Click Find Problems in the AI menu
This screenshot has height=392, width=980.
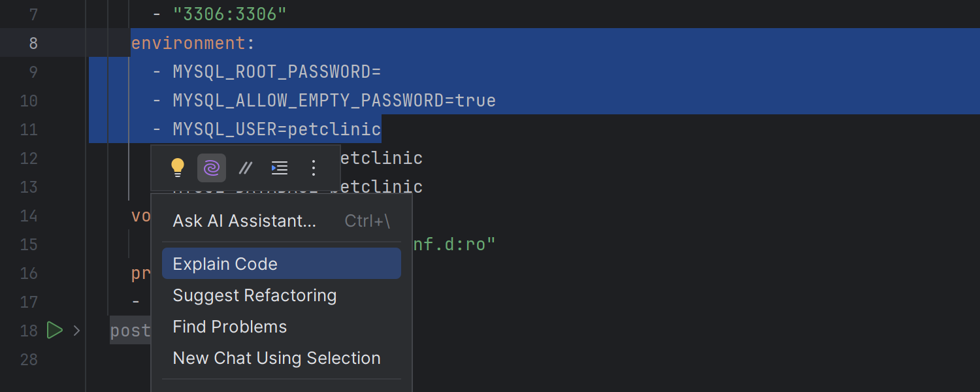[229, 327]
